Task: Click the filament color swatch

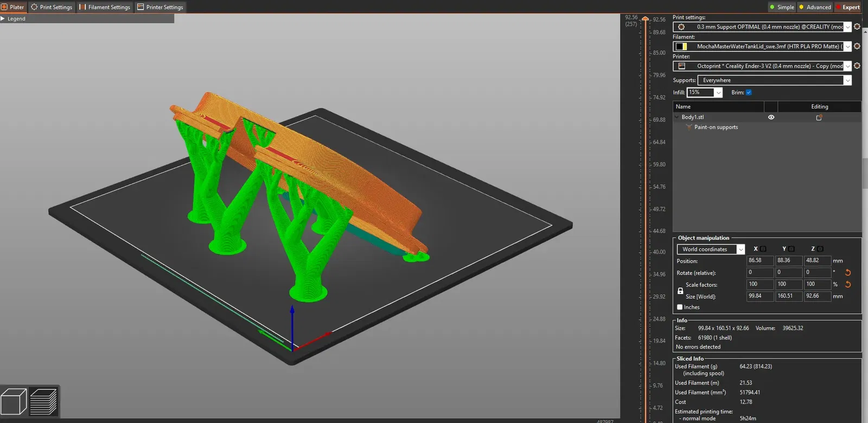Action: pos(681,46)
